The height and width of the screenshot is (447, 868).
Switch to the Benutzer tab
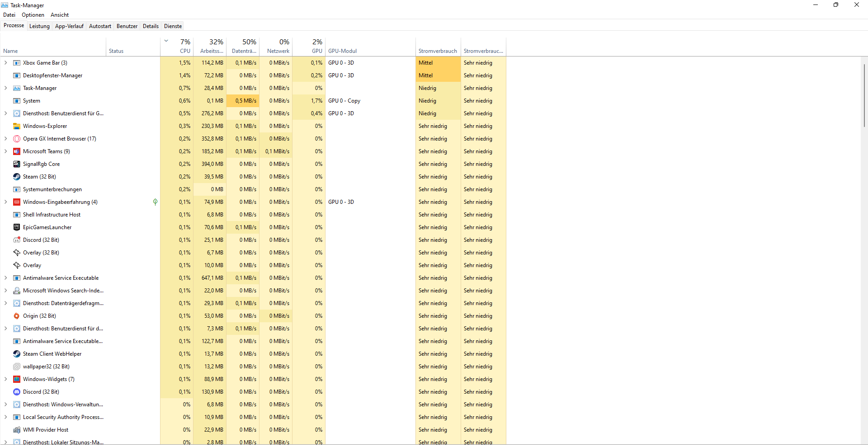tap(127, 26)
